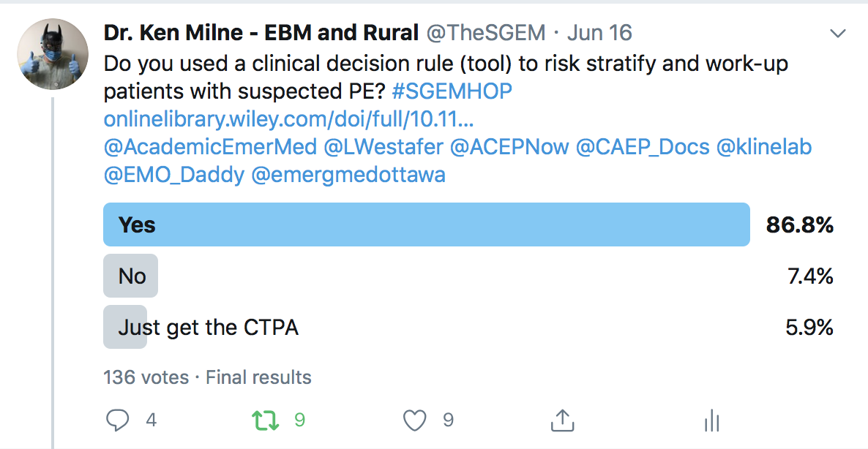The height and width of the screenshot is (449, 868).
Task: Click the reply speech bubble icon
Action: click(x=117, y=420)
